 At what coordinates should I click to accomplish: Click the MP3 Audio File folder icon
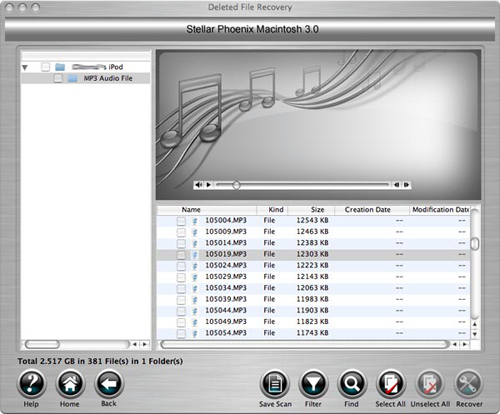73,79
